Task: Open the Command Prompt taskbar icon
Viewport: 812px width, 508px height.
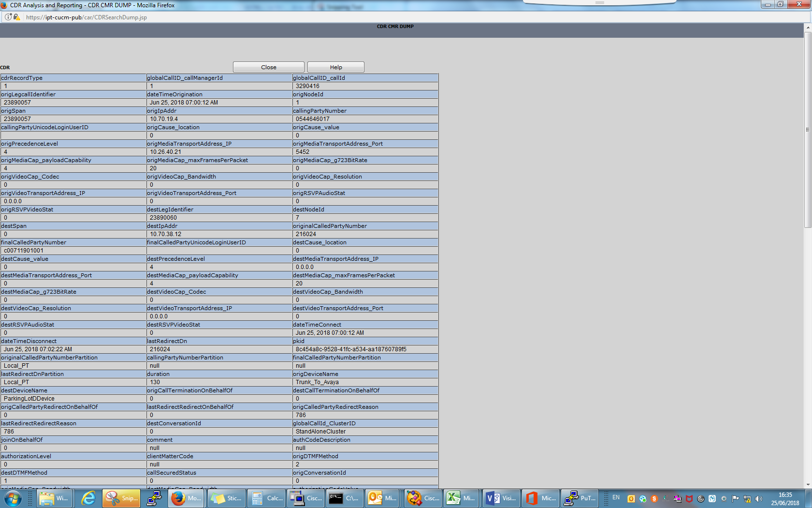Action: point(344,498)
